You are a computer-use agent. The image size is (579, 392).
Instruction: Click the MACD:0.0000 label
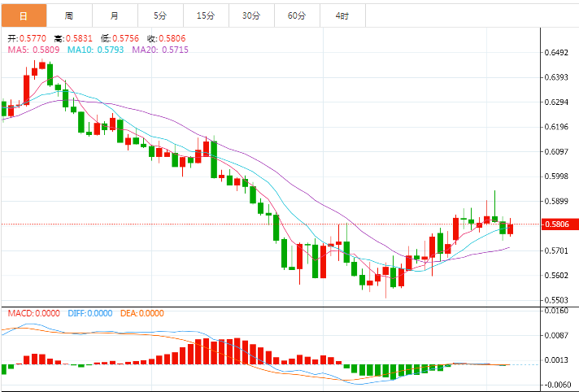(x=34, y=313)
